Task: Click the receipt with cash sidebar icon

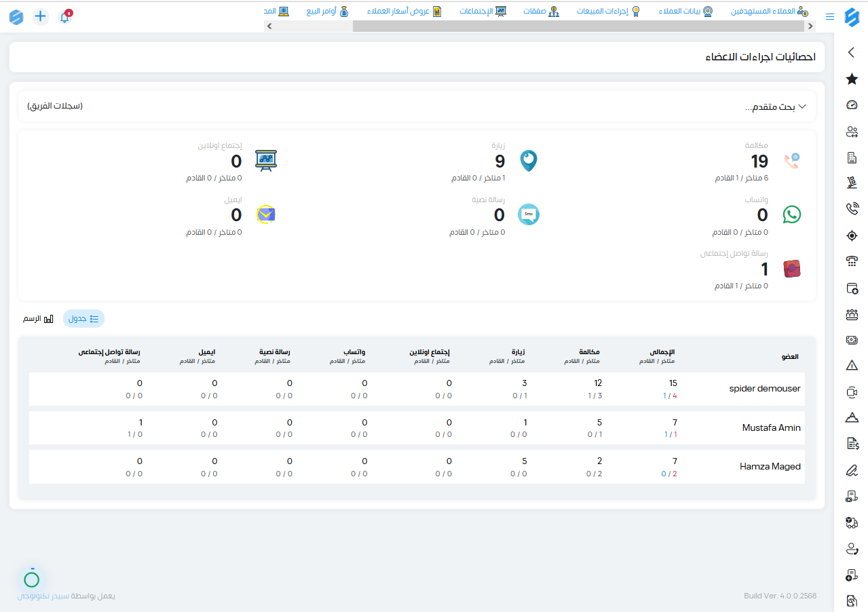Action: [852, 496]
